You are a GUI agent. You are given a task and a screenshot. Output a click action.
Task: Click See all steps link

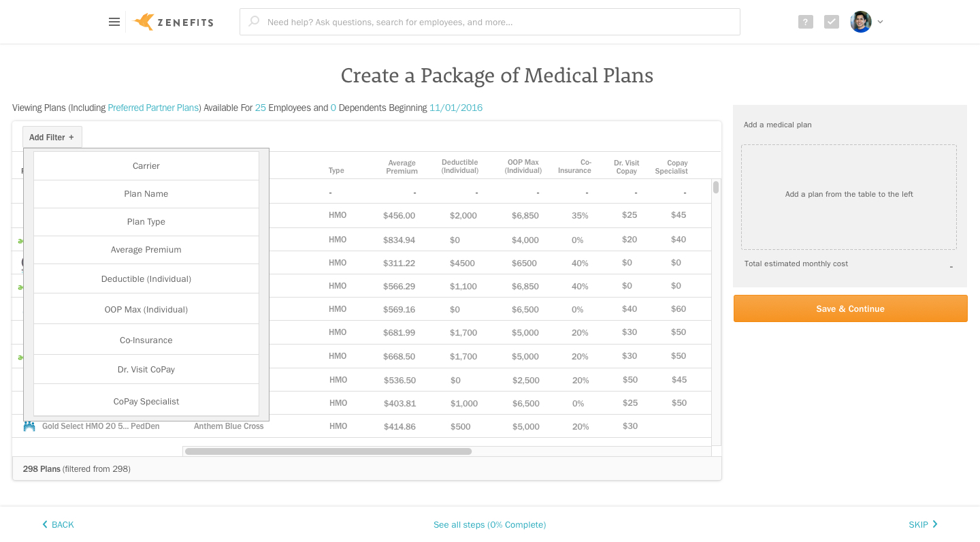tap(489, 524)
